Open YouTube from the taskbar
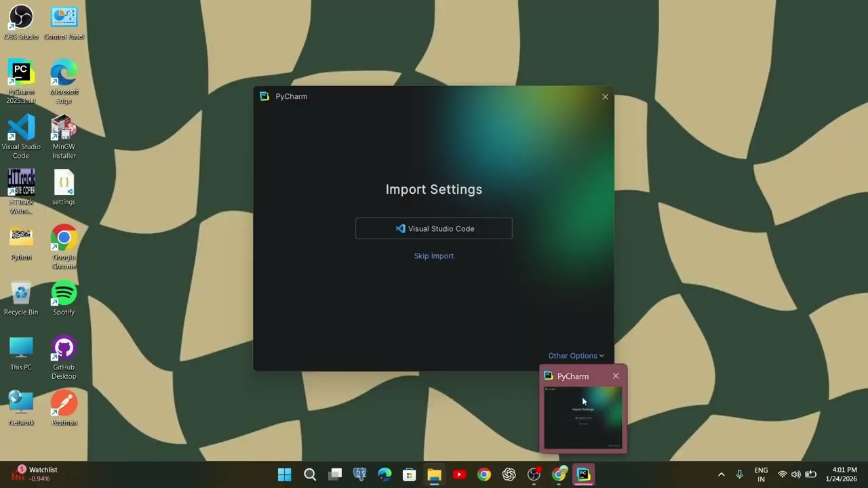868x488 pixels. 459,474
